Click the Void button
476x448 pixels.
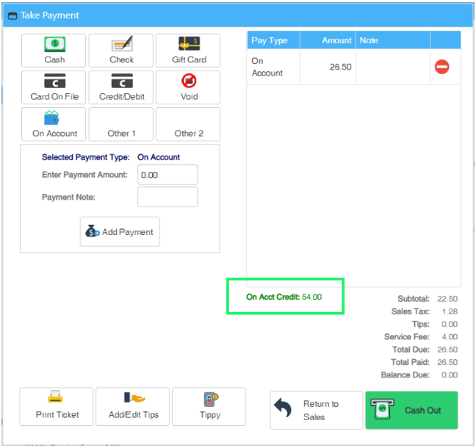pyautogui.click(x=188, y=87)
